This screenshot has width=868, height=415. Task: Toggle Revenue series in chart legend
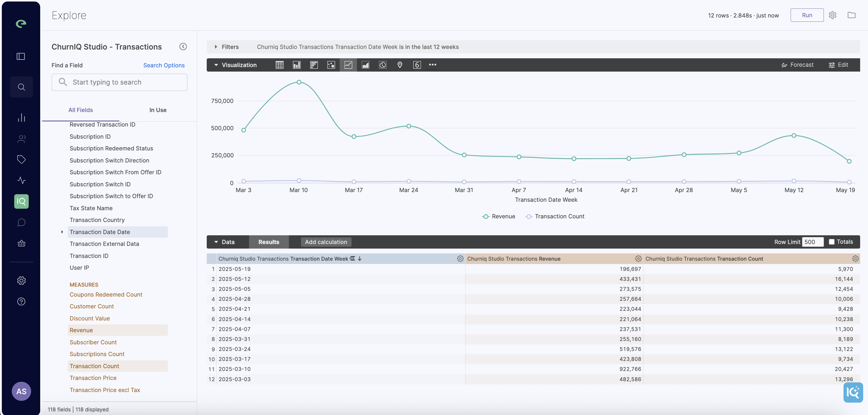pyautogui.click(x=498, y=216)
